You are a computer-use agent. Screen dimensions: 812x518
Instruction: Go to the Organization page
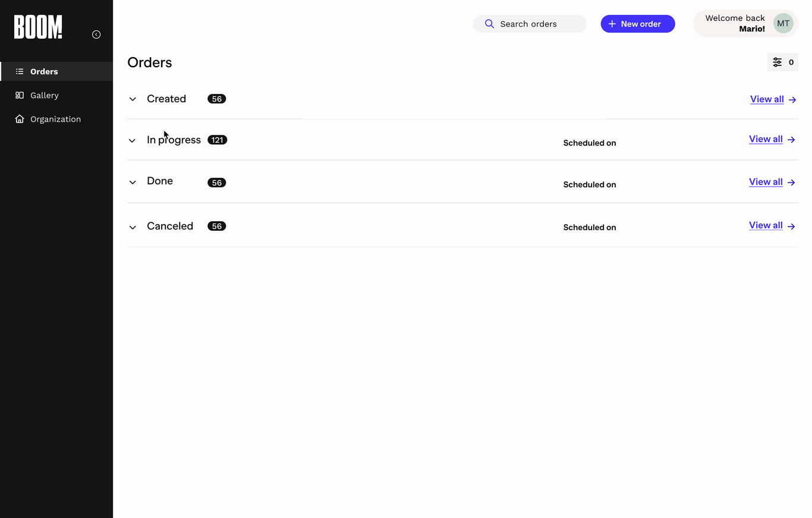55,119
